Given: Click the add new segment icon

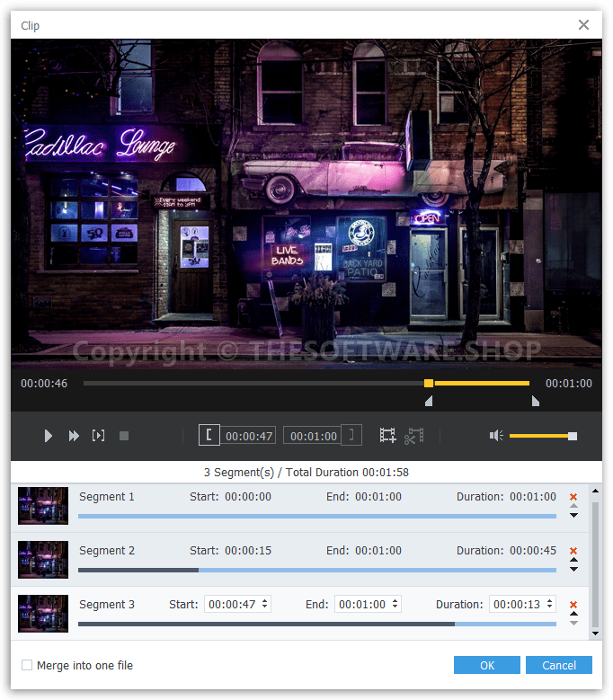Looking at the screenshot, I should [387, 436].
